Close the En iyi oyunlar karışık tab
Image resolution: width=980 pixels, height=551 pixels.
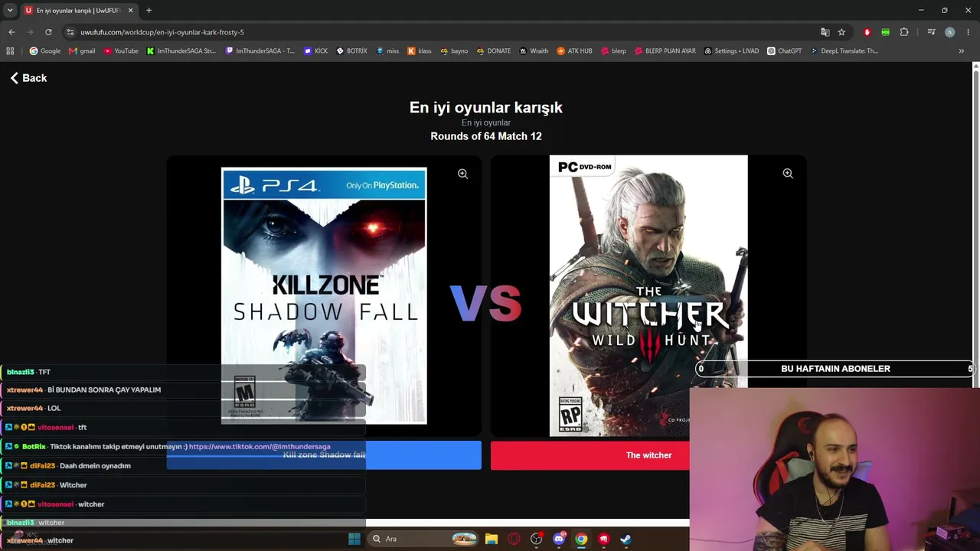[x=130, y=11]
